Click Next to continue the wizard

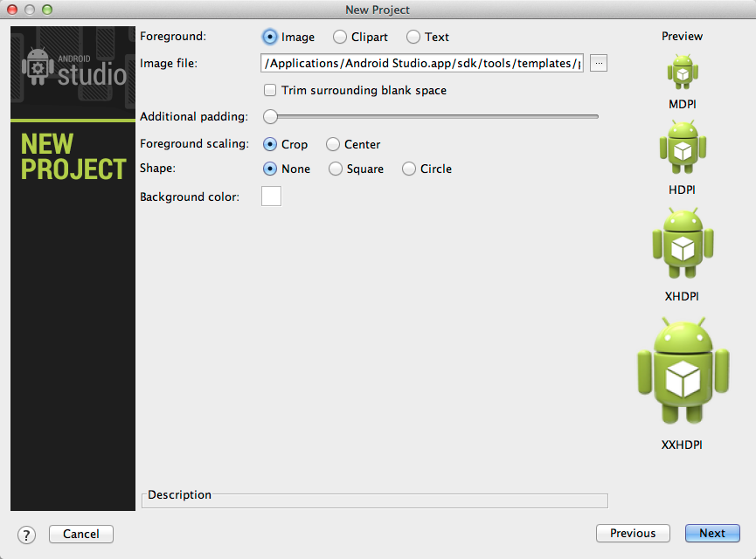(712, 533)
